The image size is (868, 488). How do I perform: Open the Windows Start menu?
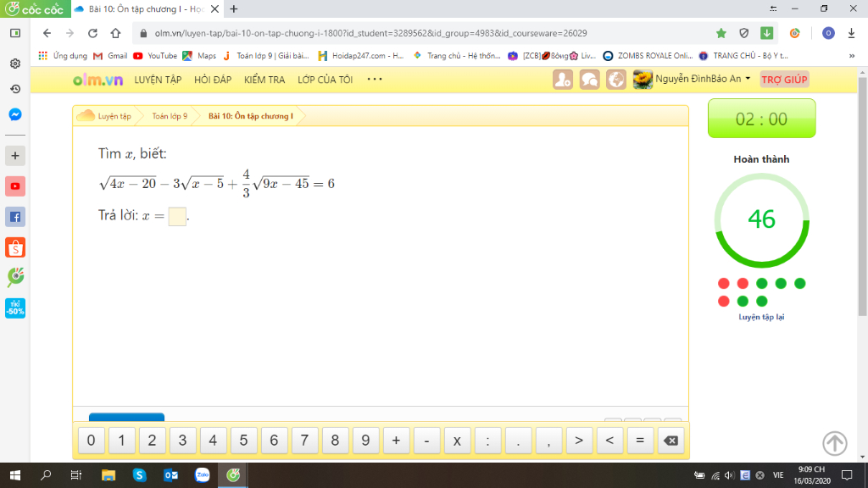15,475
